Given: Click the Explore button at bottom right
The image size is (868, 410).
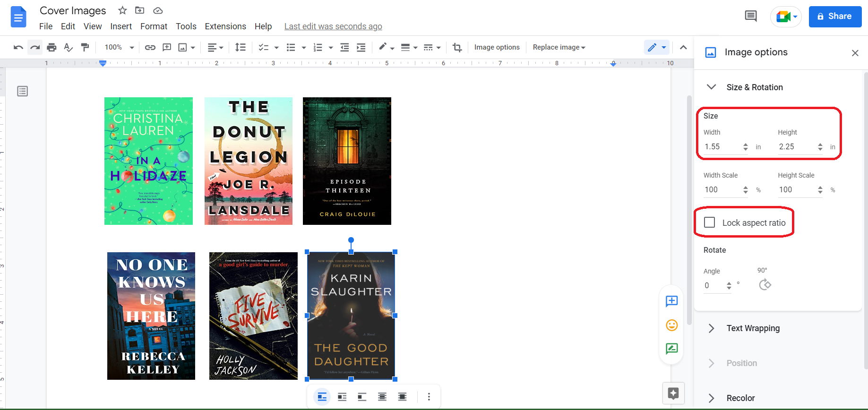Looking at the screenshot, I should point(673,393).
